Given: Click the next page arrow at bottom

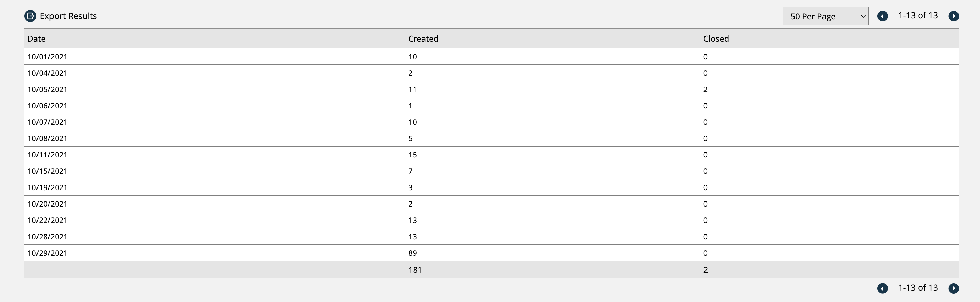Looking at the screenshot, I should (954, 288).
